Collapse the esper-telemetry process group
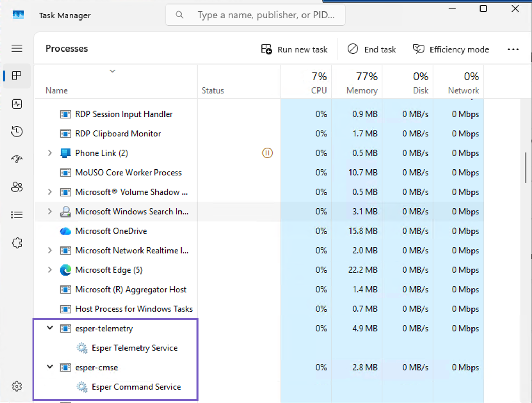 pos(49,328)
